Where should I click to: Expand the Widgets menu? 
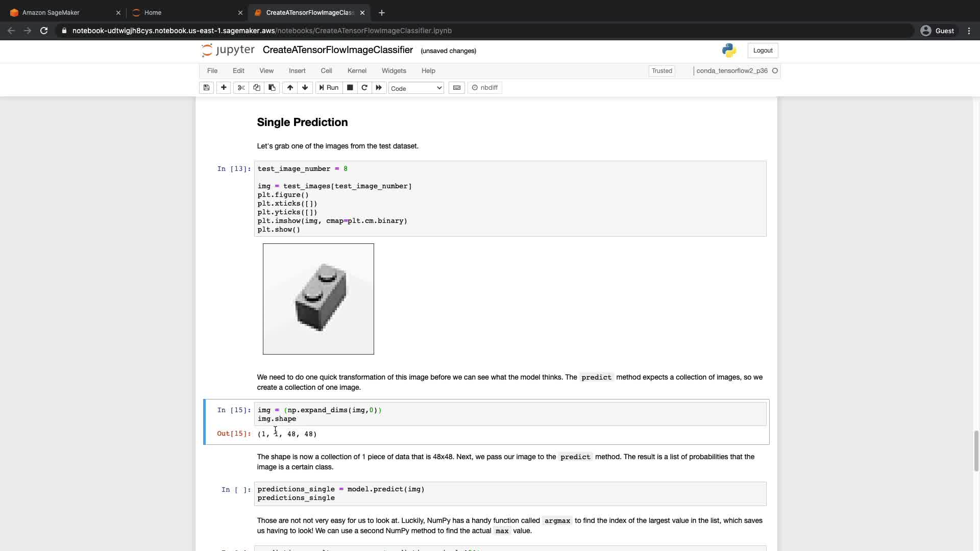[x=394, y=71]
